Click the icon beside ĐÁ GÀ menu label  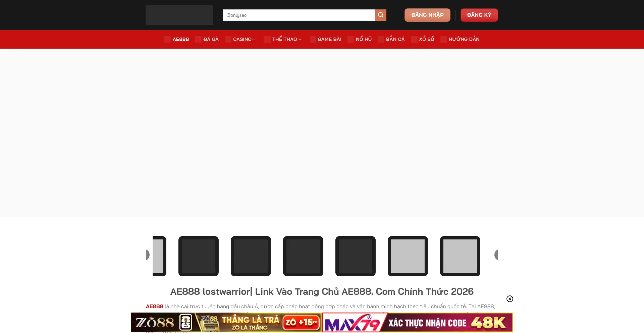[198, 39]
